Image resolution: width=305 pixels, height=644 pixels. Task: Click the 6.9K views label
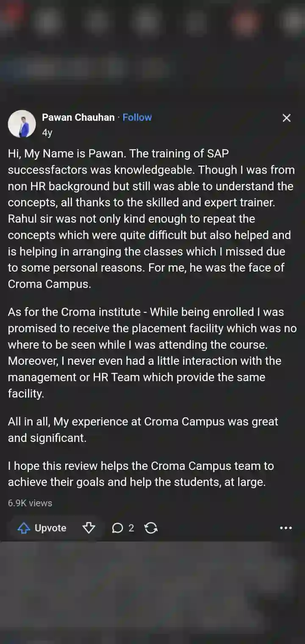(30, 503)
